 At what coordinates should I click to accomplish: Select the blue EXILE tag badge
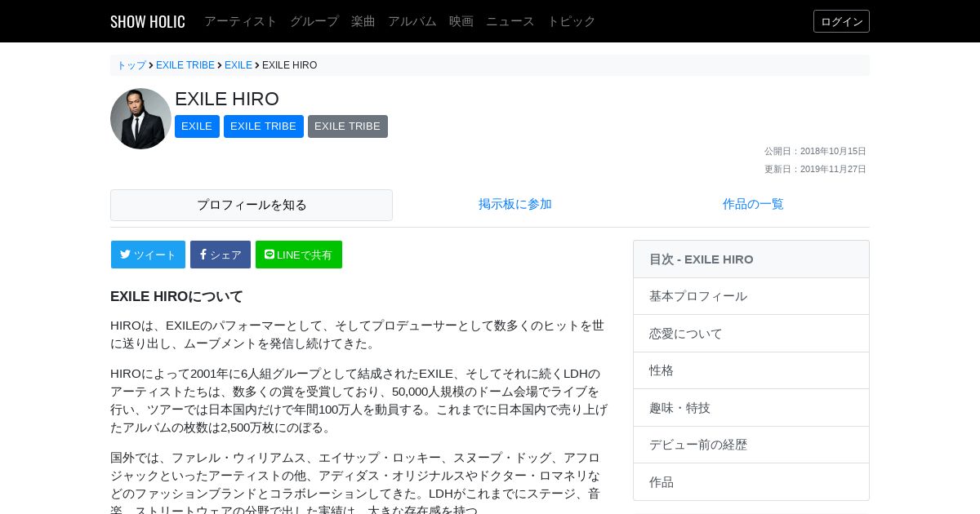(x=197, y=126)
